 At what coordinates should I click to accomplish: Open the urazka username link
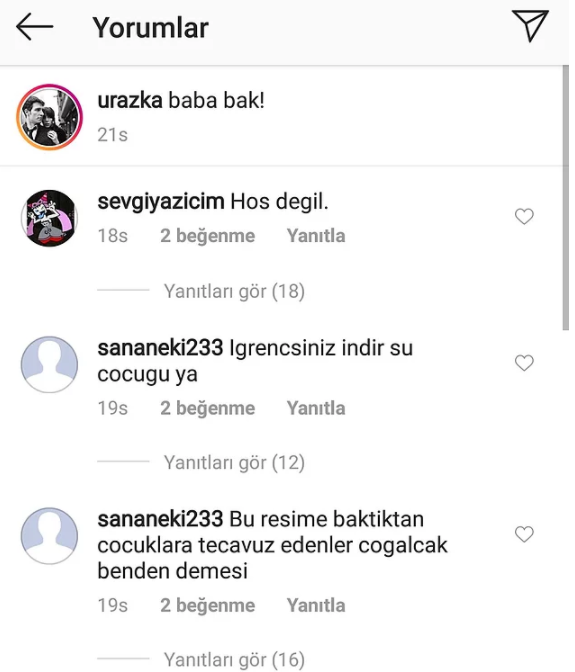click(x=130, y=101)
